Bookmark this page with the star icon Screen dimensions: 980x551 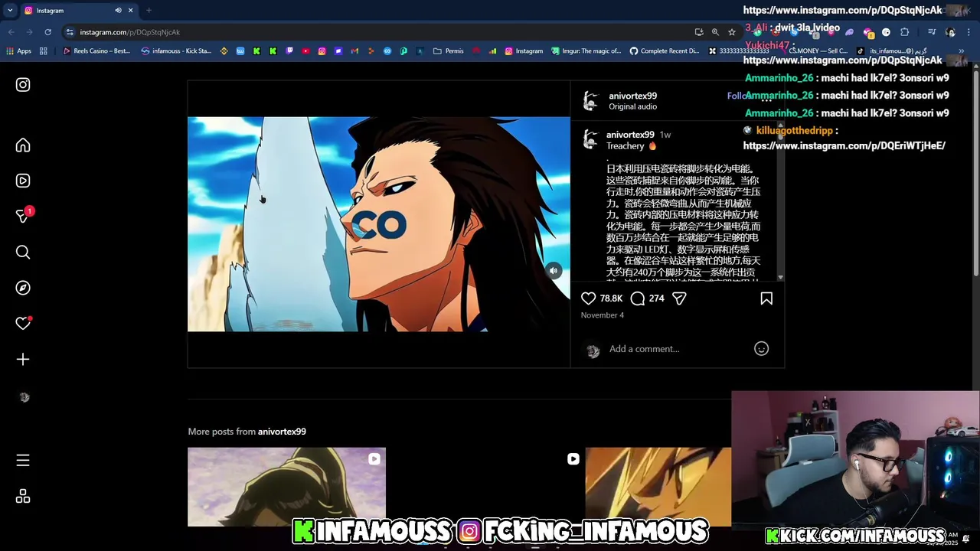point(732,32)
